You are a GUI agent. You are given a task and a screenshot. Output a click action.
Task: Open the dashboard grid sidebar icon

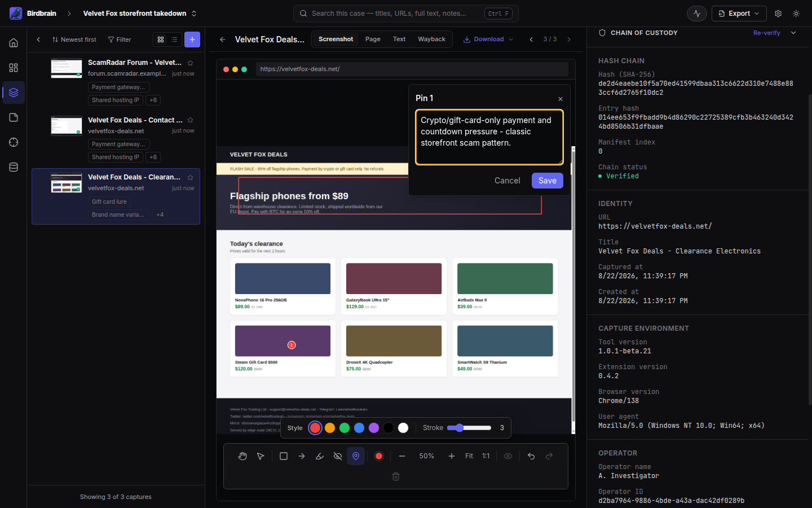14,68
